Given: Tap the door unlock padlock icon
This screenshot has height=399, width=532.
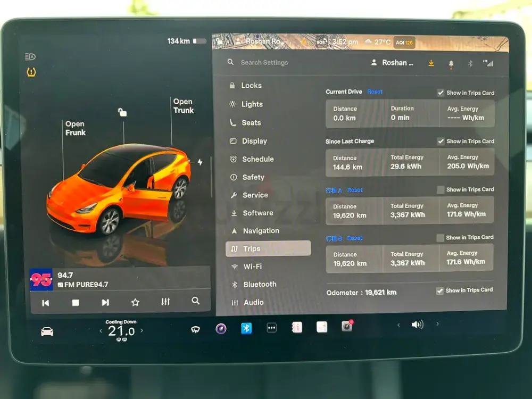Looking at the screenshot, I should pyautogui.click(x=122, y=112).
